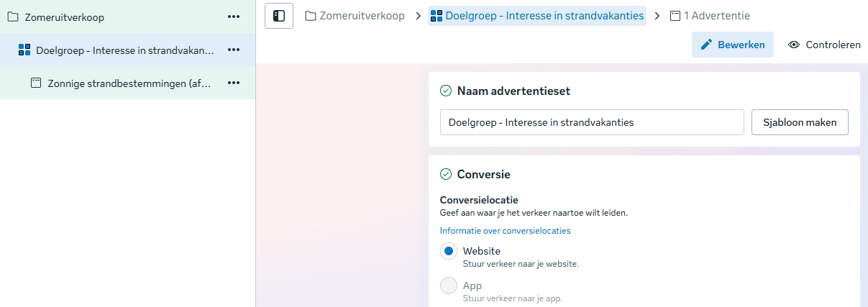
Task: Select Doelgroep ad set in sidebar tree
Action: click(x=124, y=50)
